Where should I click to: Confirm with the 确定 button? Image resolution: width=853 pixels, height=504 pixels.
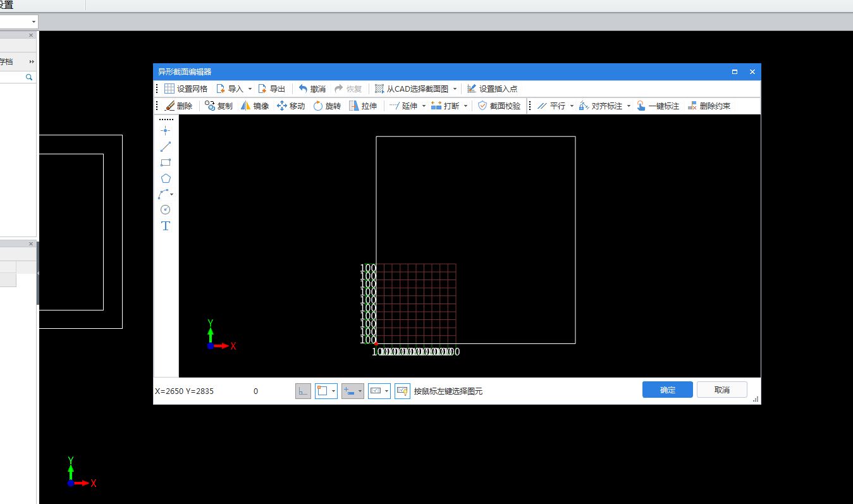coord(668,390)
